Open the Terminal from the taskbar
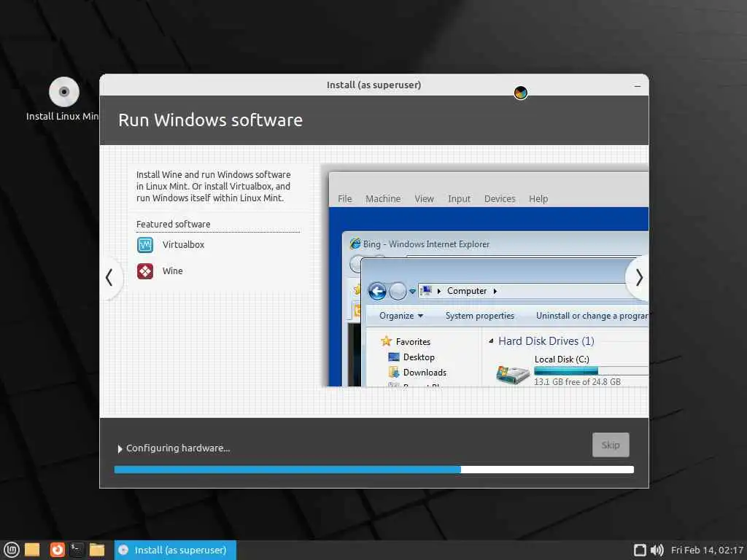Image resolution: width=747 pixels, height=560 pixels. (77, 550)
